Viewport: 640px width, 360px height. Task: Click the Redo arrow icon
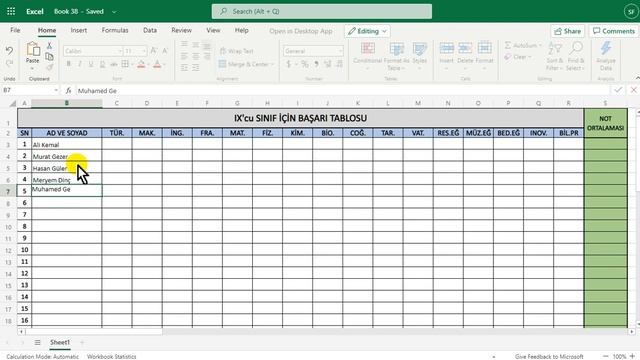[x=9, y=63]
